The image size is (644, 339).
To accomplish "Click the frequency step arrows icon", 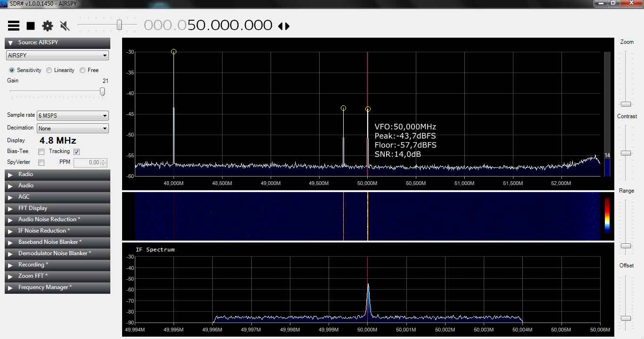I will click(x=284, y=26).
